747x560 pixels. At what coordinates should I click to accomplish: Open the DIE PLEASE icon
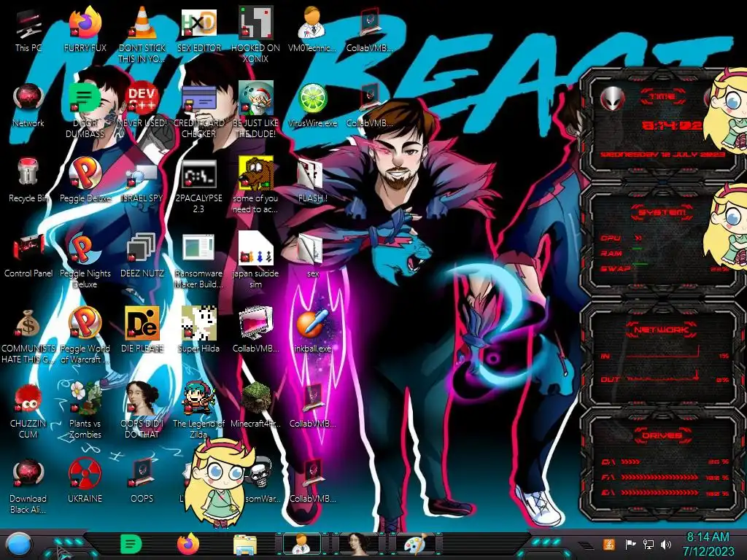142,331
